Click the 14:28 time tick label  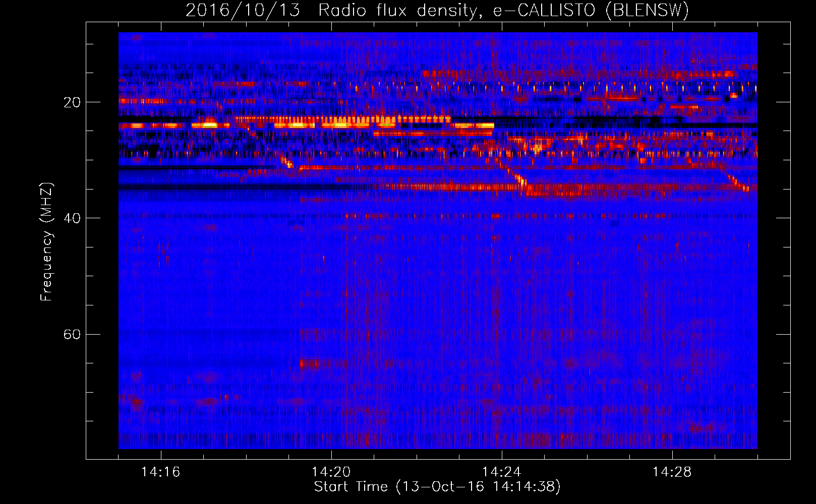click(x=672, y=472)
